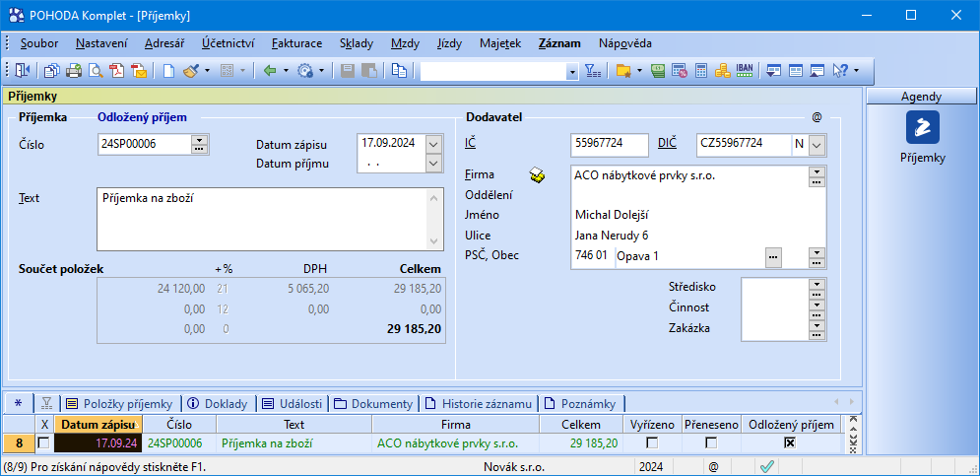The width and height of the screenshot is (980, 476).
Task: Click the address book icon beside Firma
Action: 537,176
